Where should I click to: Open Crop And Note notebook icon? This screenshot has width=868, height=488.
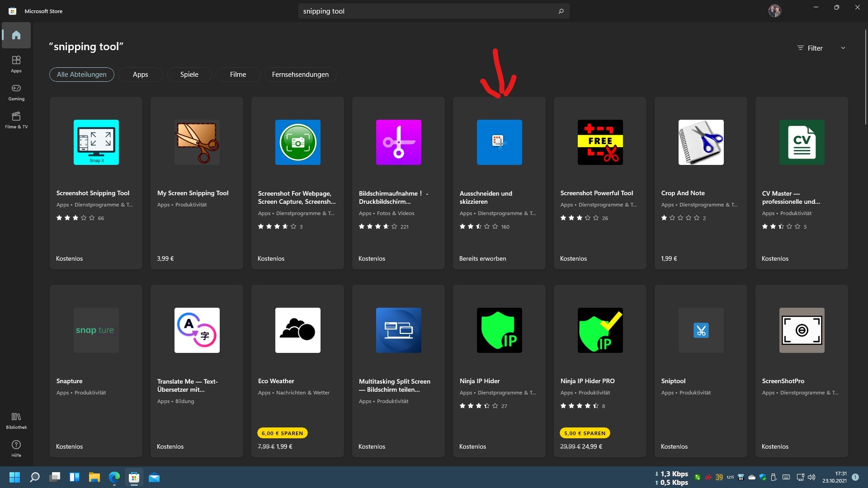(701, 142)
